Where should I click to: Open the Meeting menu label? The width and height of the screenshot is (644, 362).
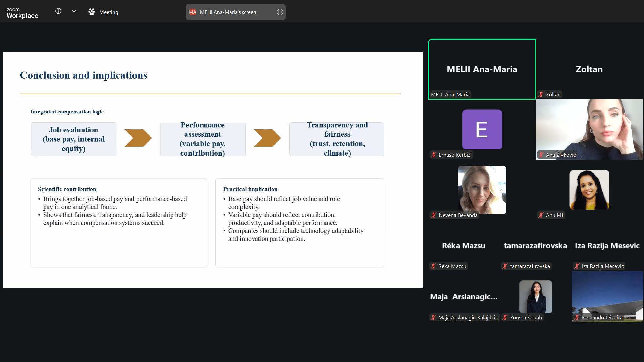109,12
